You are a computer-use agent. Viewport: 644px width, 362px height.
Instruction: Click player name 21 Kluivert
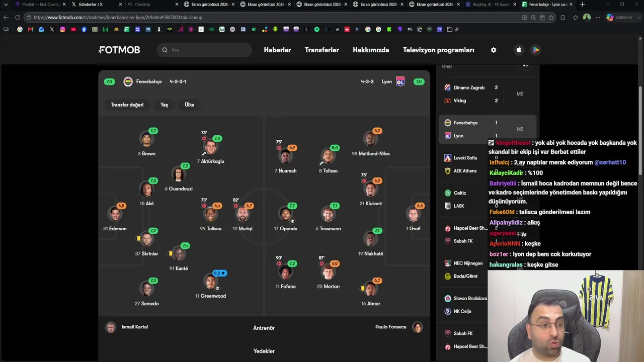[x=371, y=204]
